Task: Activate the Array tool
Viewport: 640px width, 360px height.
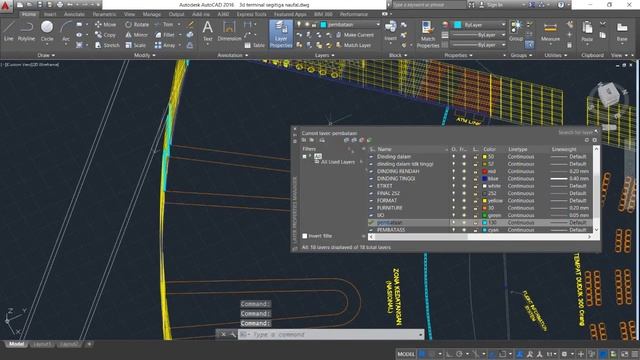Action: coord(165,45)
